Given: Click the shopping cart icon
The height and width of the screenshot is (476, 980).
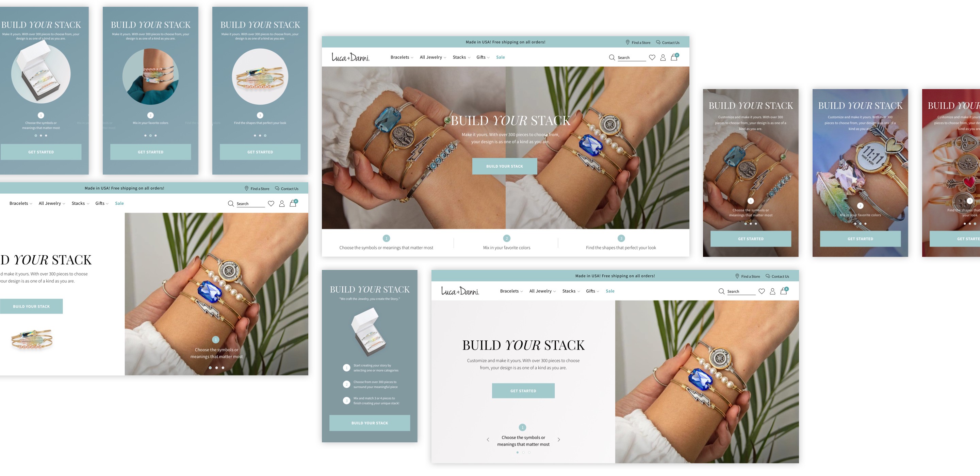Looking at the screenshot, I should pos(674,57).
